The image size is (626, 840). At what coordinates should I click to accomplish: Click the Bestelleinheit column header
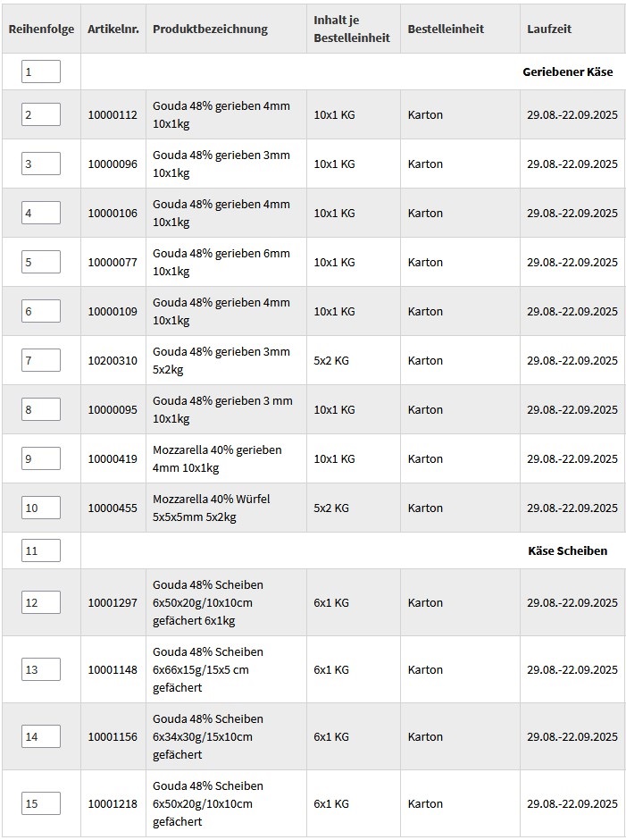[x=446, y=29]
